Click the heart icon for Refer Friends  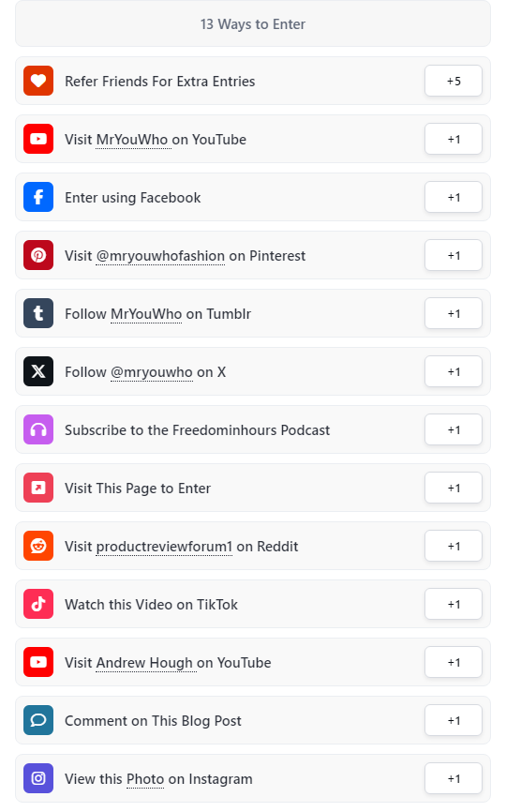pyautogui.click(x=38, y=81)
